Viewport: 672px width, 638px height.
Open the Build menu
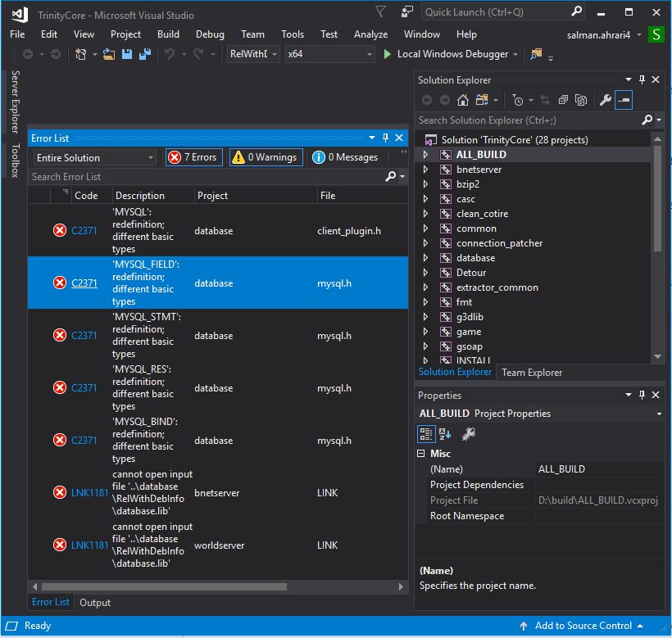point(168,34)
